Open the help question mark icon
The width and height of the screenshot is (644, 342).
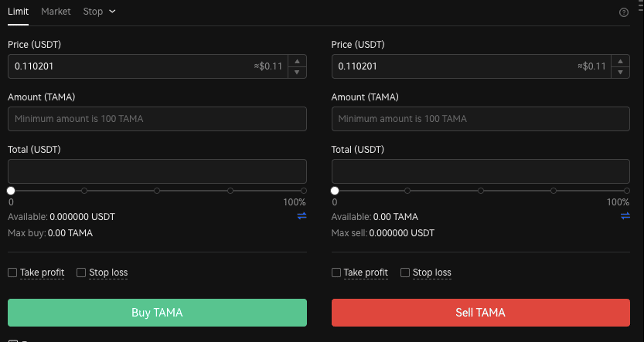click(623, 12)
